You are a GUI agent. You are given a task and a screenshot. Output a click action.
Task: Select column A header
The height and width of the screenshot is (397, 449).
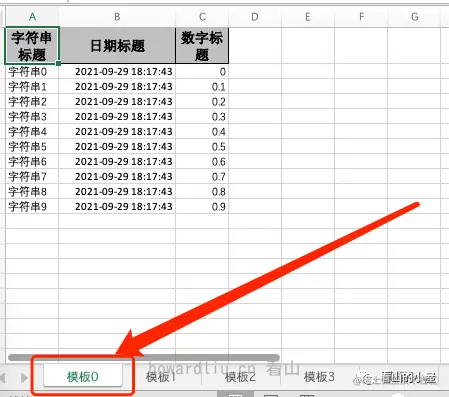coord(32,17)
